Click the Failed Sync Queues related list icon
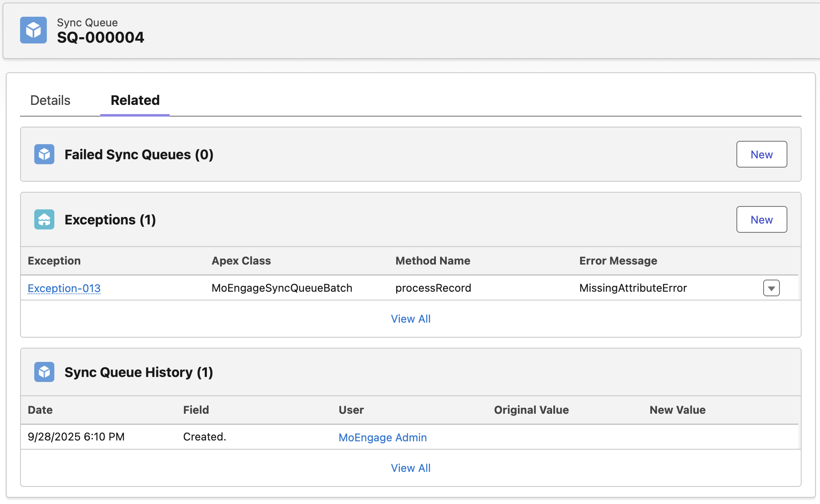820x504 pixels. [44, 154]
